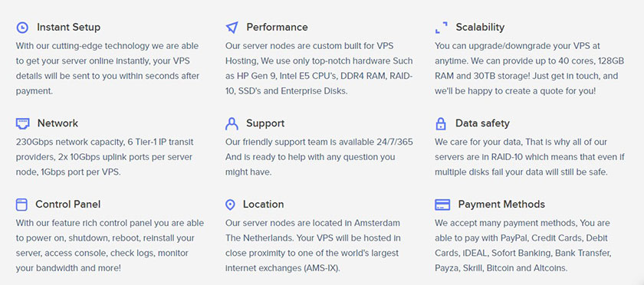
Task: Click the credit card Payment Methods icon
Action: (442, 205)
